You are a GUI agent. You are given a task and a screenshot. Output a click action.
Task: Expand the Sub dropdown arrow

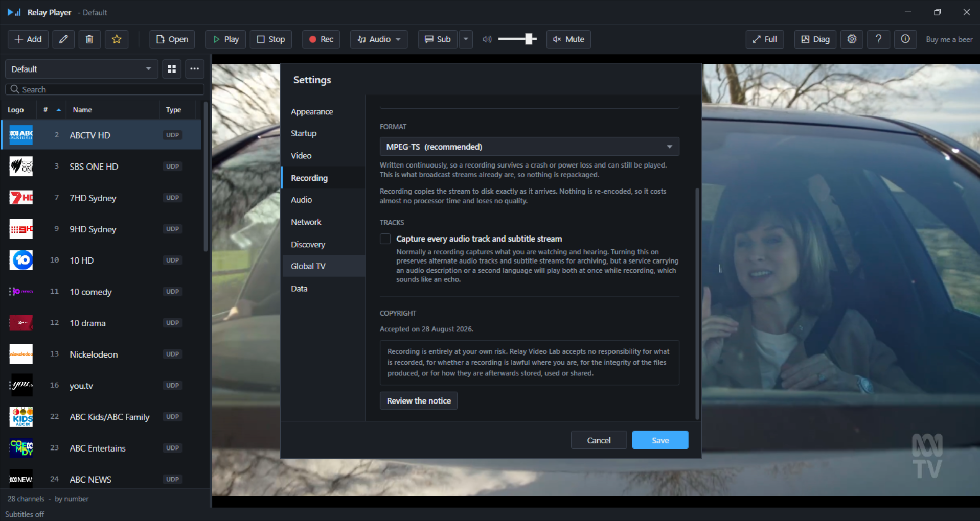click(466, 39)
